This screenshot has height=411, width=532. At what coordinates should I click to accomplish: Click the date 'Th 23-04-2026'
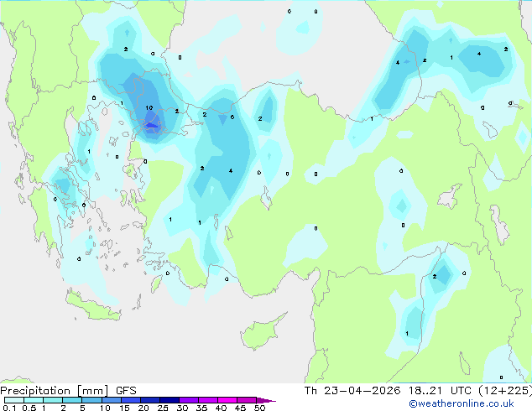tap(352, 391)
